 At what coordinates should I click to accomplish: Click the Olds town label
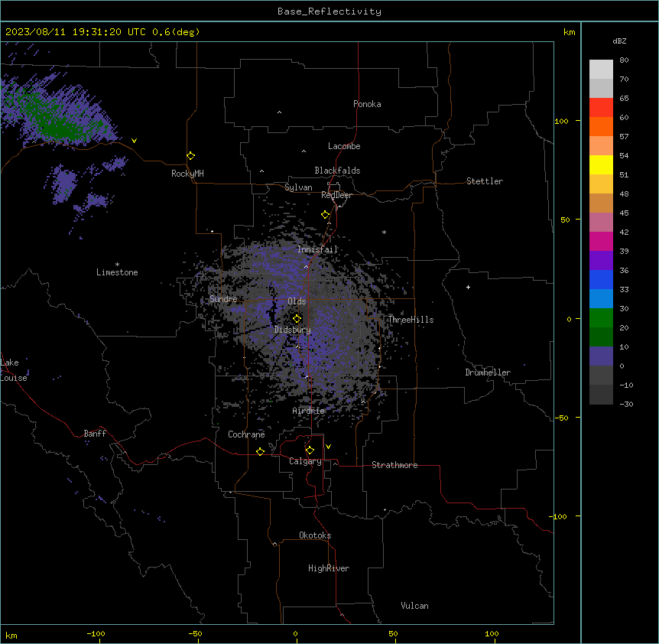[x=297, y=301]
